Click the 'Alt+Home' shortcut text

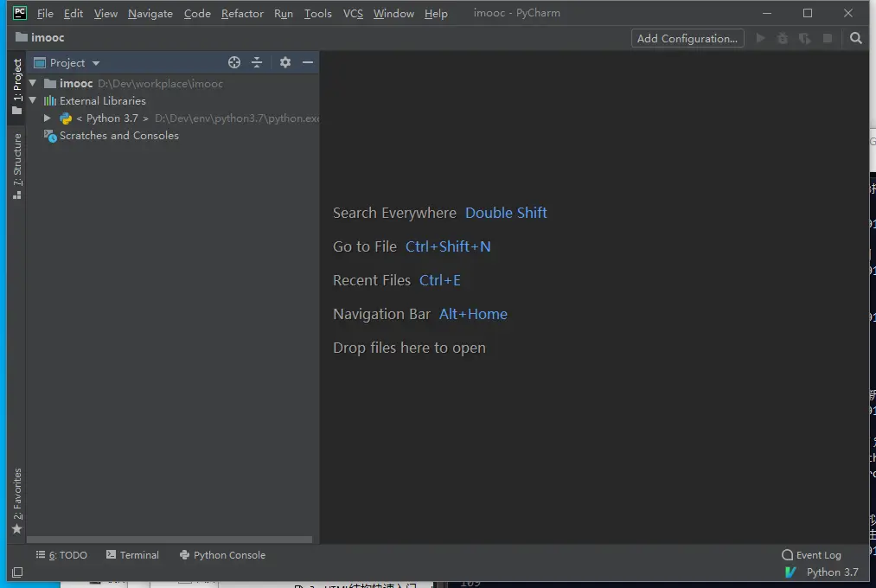point(473,314)
